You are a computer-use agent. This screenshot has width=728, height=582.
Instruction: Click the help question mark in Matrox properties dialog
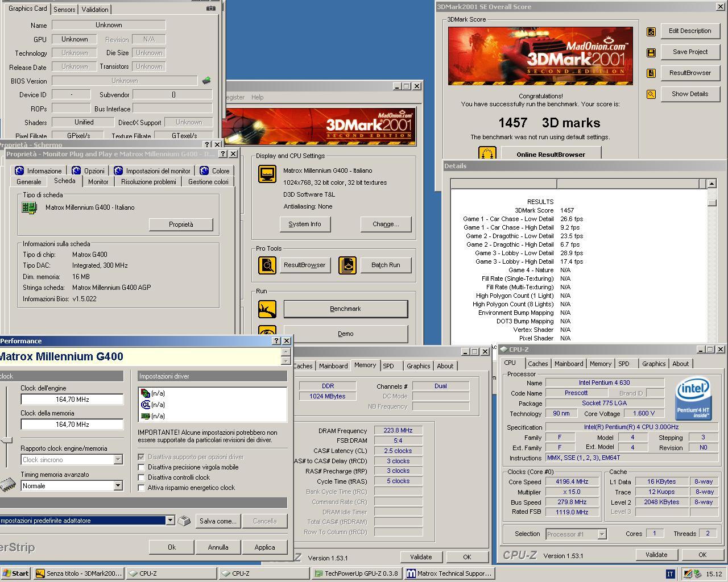click(x=223, y=154)
